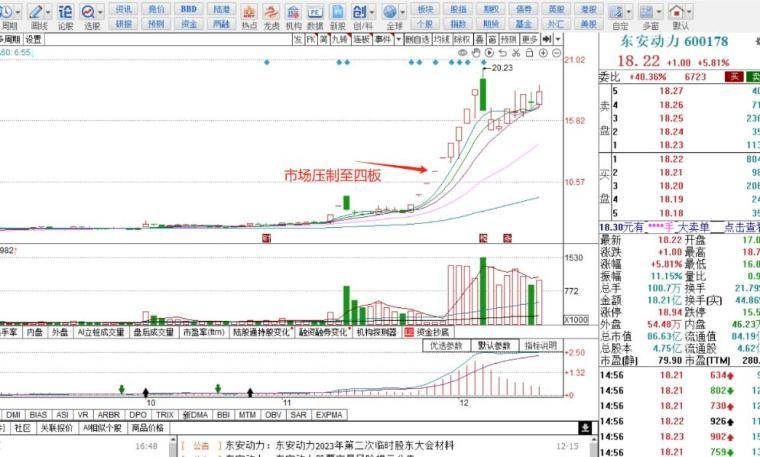Image resolution: width=760 pixels, height=457 pixels.
Task: Click the 陆港 button
Action: (222, 9)
